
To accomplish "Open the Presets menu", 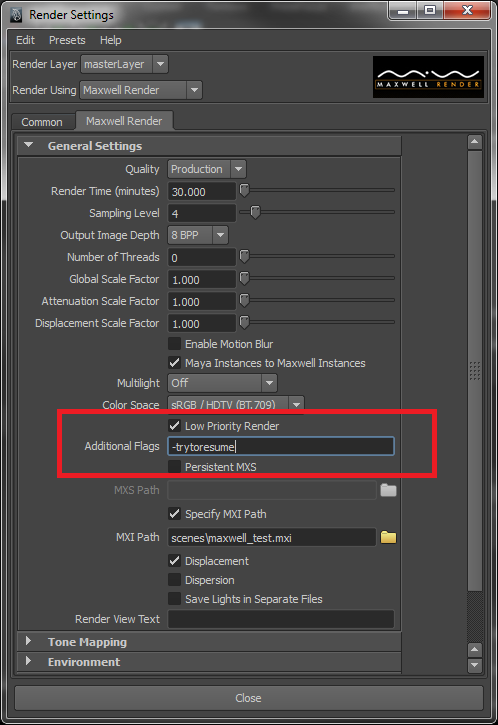I will (67, 40).
